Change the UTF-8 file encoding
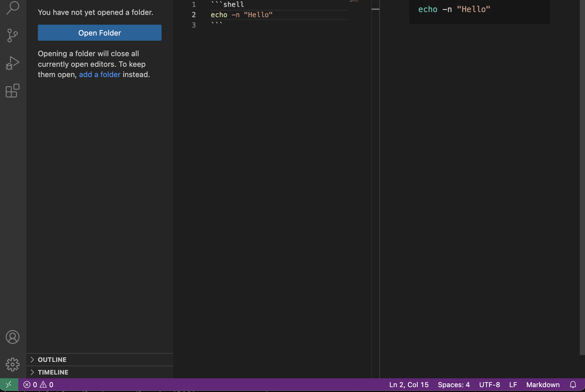Image resolution: width=585 pixels, height=392 pixels. (x=489, y=385)
